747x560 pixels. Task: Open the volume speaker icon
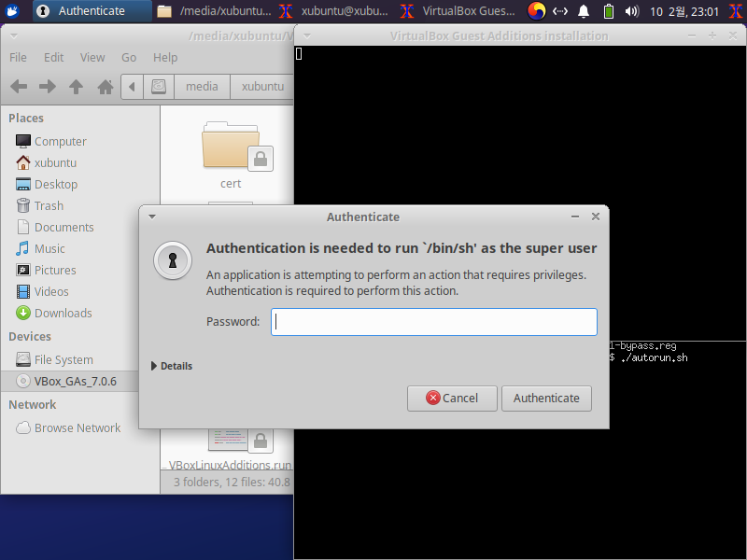click(632, 11)
